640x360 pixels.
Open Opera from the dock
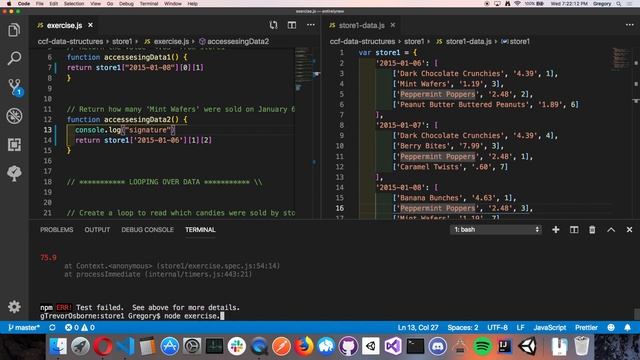[x=103, y=346]
